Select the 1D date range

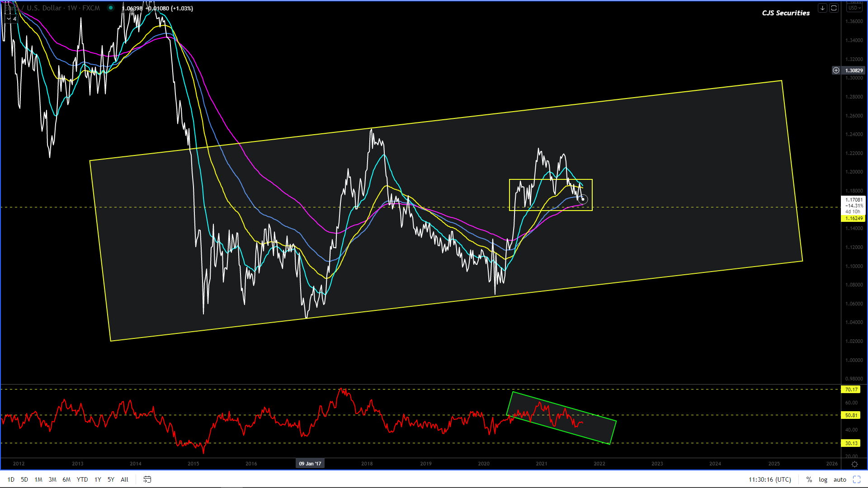coord(11,479)
